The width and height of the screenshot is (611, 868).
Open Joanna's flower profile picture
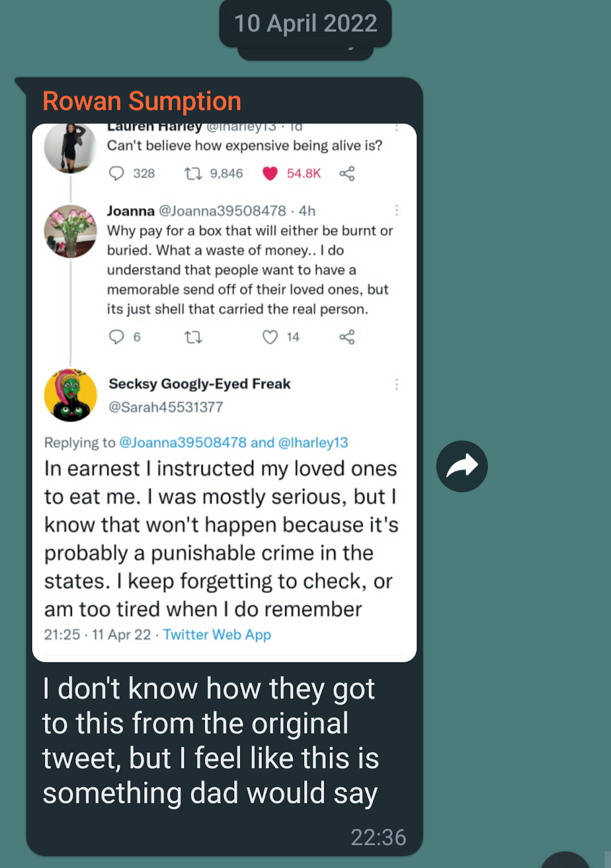pos(70,231)
